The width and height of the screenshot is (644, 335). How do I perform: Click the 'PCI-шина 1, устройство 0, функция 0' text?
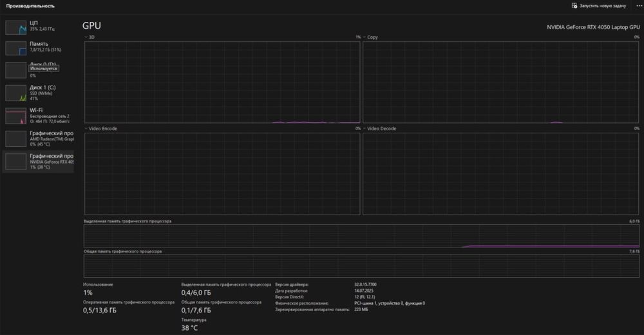[390, 303]
